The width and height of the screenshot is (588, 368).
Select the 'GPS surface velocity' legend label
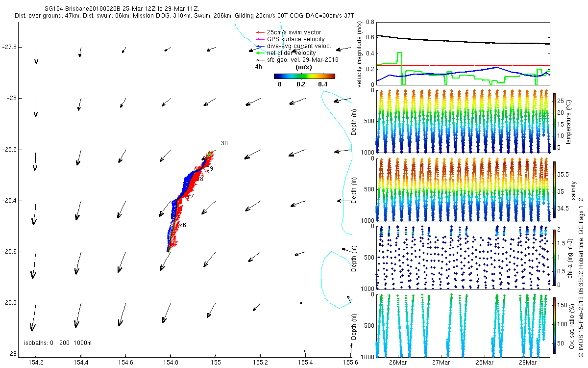[x=296, y=39]
